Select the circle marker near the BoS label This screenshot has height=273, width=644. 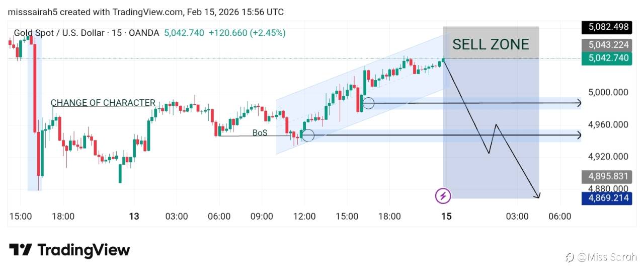click(x=308, y=135)
